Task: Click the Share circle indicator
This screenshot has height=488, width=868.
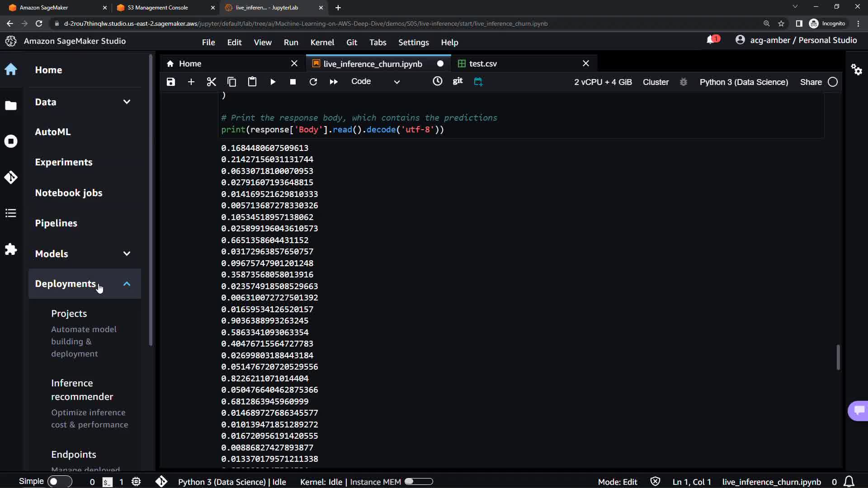Action: pyautogui.click(x=833, y=82)
